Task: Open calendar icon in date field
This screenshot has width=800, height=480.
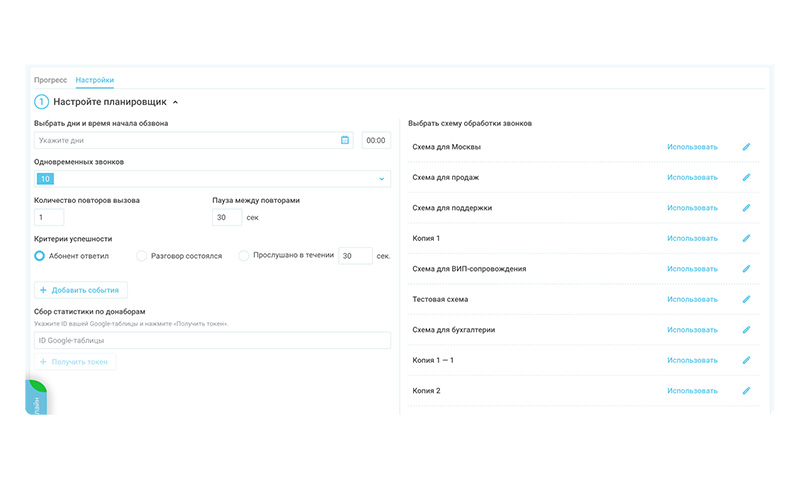Action: click(x=345, y=140)
